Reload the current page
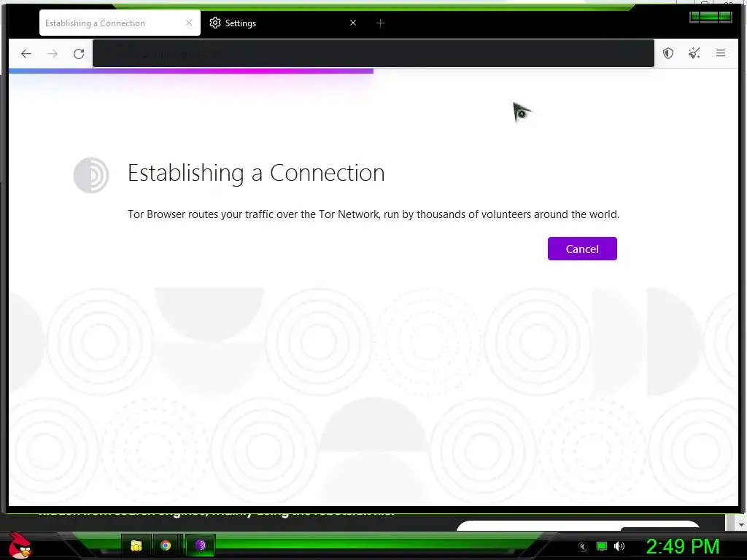 click(x=79, y=54)
